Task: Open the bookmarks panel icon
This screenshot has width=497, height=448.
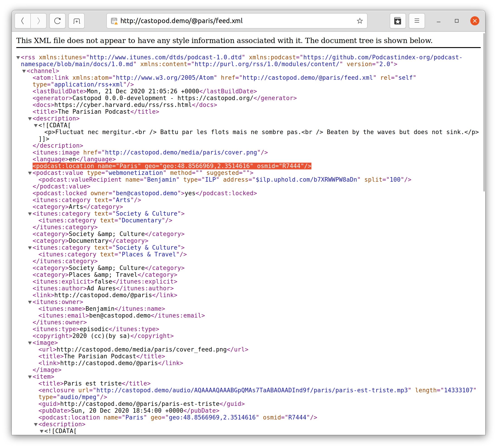Action: click(x=398, y=21)
